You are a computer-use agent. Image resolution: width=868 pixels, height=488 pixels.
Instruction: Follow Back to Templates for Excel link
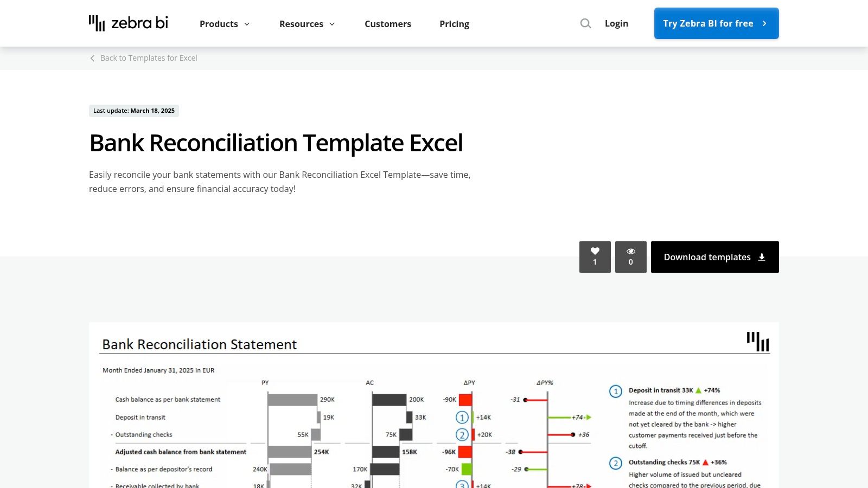148,58
